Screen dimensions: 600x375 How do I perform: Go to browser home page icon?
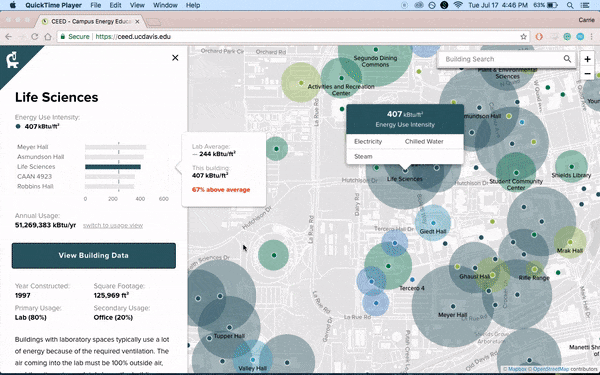(x=48, y=37)
